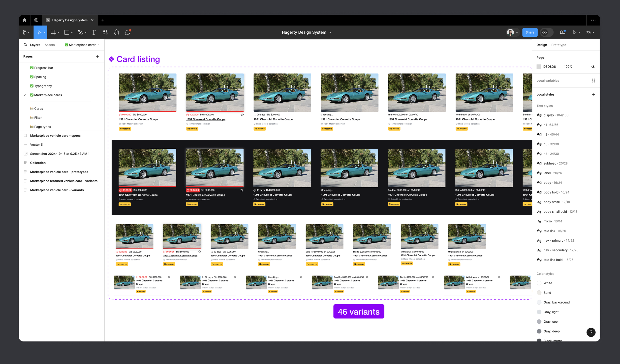620x364 pixels.
Task: Expand the Hagerty Design System title dropdown
Action: click(x=330, y=32)
